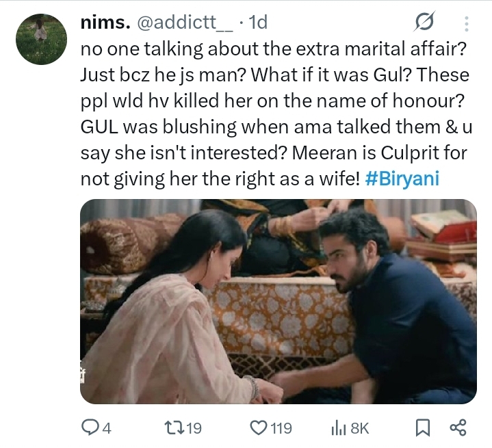
Task: Open the attached drama scene photo
Action: point(278,301)
